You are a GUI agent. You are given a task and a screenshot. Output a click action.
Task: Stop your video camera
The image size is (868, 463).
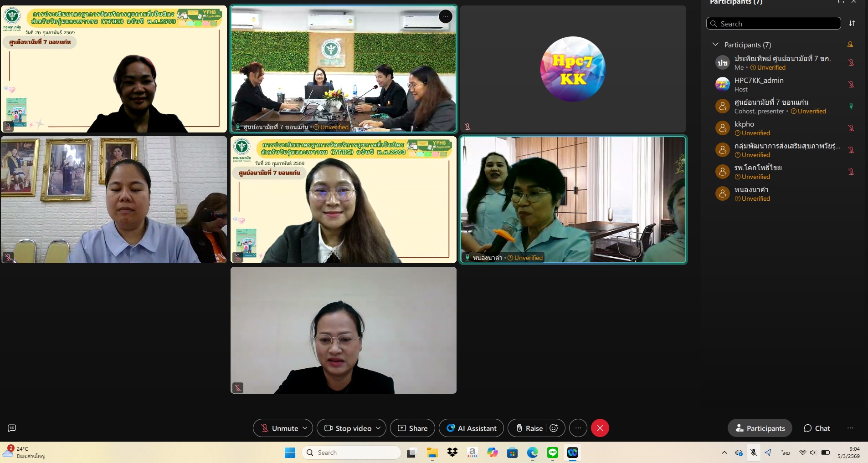(x=348, y=428)
